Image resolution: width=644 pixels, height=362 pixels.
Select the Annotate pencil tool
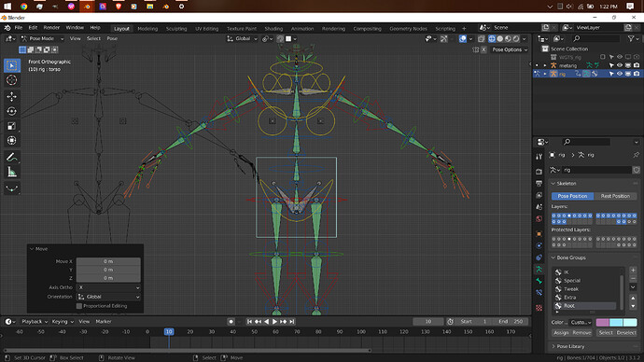[12, 157]
